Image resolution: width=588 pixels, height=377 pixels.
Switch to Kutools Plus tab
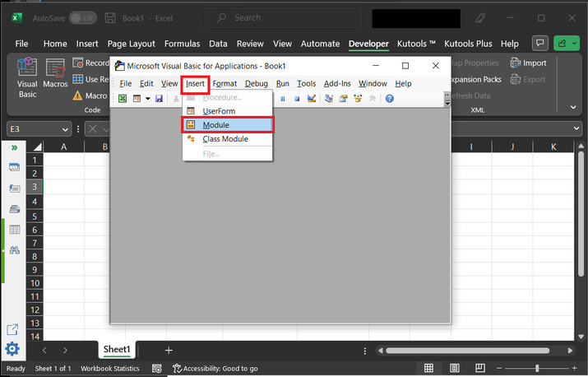pos(468,44)
